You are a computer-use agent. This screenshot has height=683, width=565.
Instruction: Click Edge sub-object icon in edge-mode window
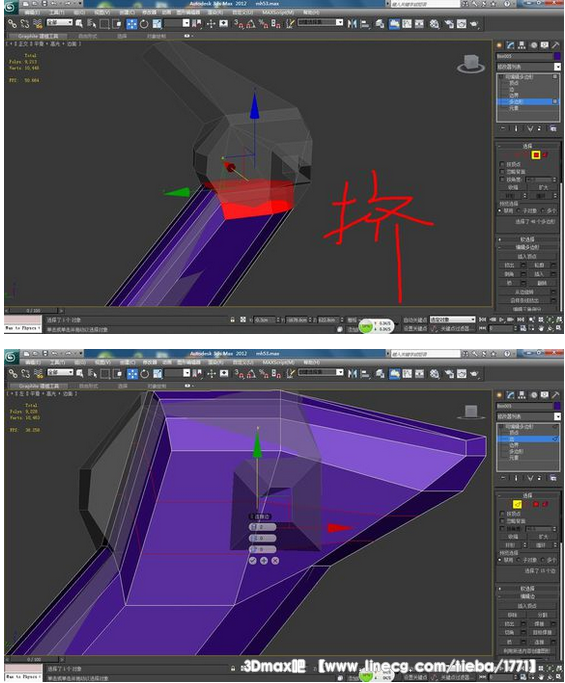click(517, 504)
